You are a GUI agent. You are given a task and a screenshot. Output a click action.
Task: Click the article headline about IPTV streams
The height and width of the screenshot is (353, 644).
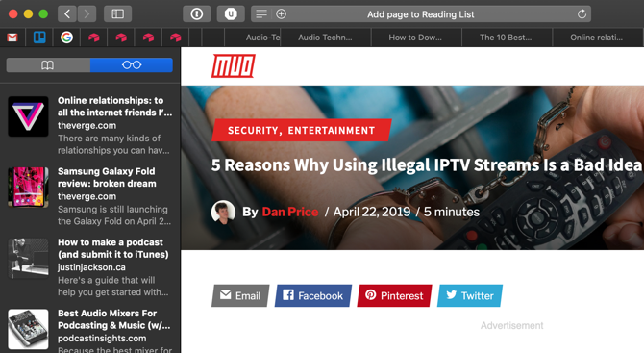point(427,165)
